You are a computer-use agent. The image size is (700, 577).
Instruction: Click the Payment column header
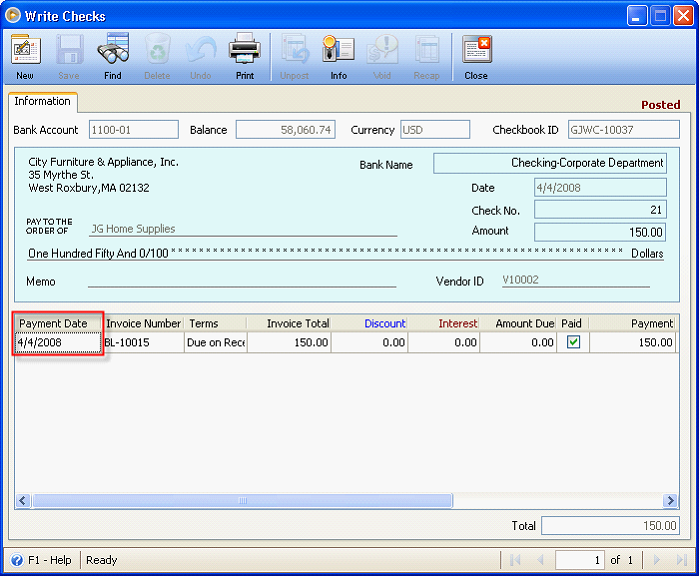632,323
